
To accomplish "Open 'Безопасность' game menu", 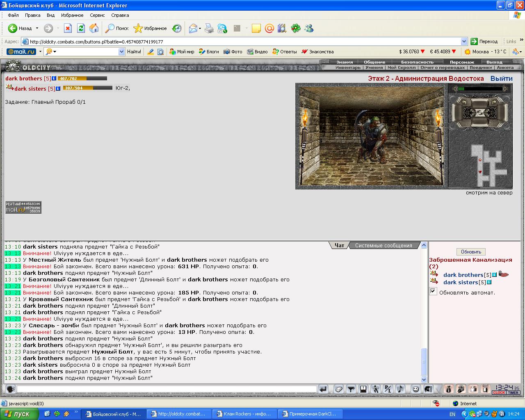I will [417, 62].
